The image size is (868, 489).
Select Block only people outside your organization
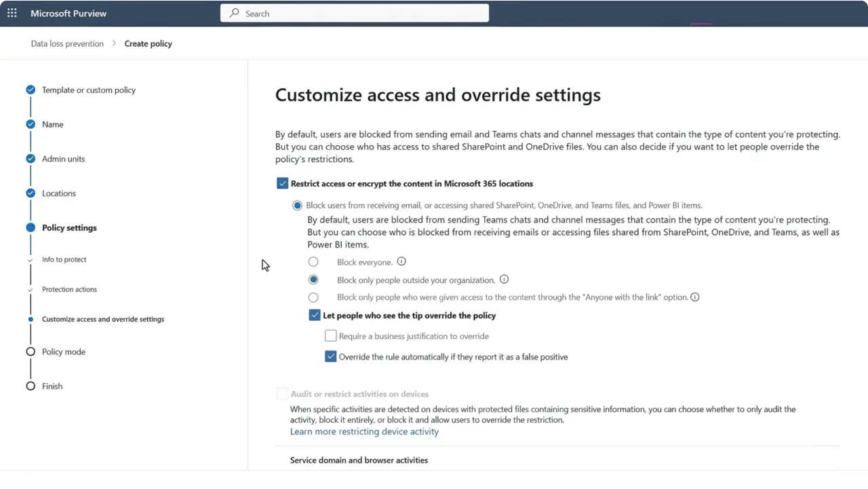pyautogui.click(x=313, y=279)
